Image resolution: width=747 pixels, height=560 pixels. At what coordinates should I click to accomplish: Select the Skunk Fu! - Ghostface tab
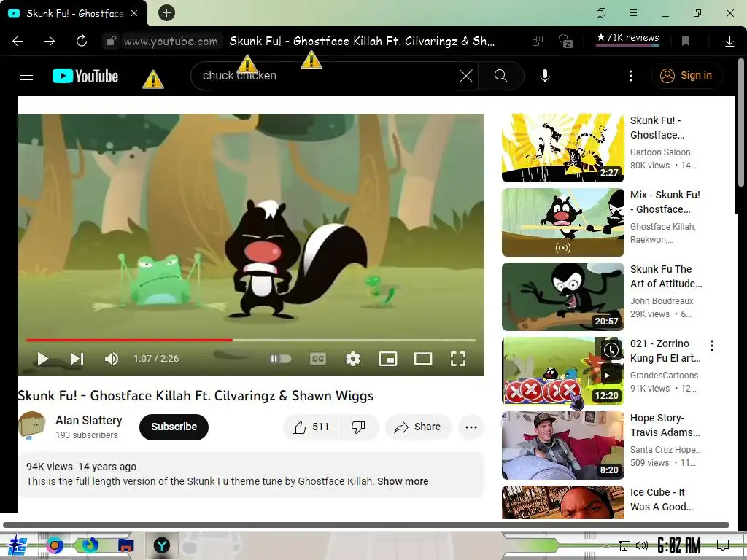click(74, 13)
